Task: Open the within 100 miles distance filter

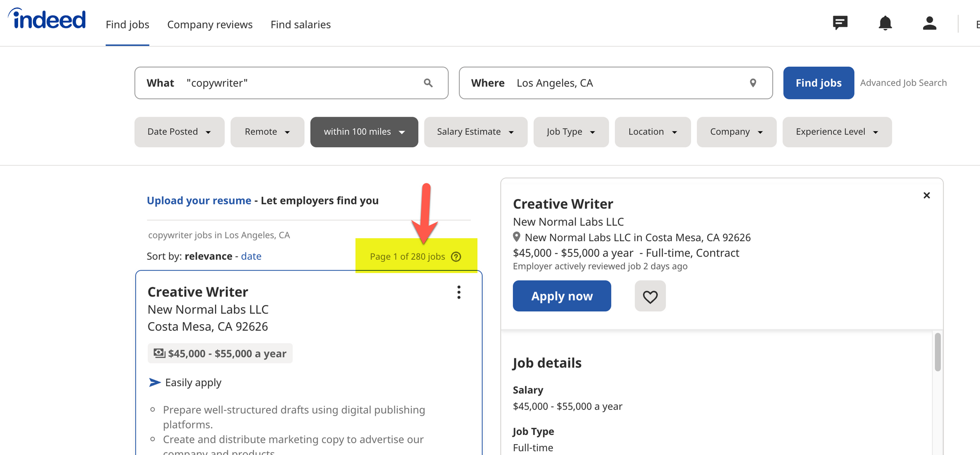Action: point(364,132)
